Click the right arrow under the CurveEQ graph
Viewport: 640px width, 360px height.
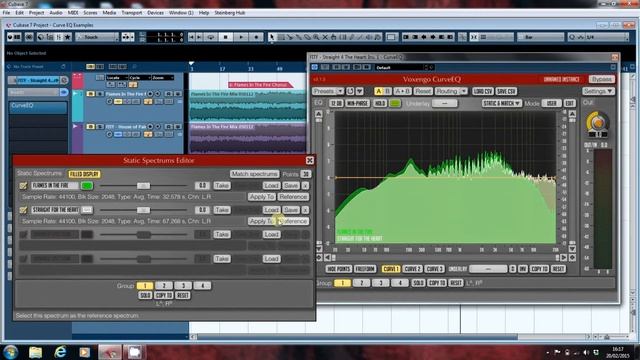(564, 258)
